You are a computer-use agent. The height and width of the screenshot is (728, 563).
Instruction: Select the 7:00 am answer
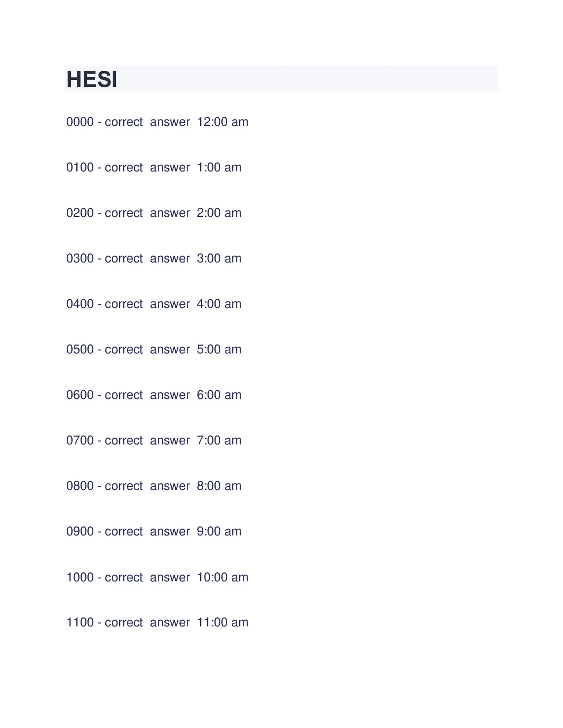pos(219,440)
